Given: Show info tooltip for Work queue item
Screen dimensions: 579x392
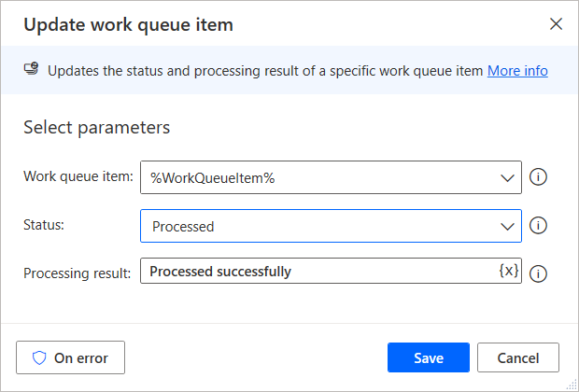Looking at the screenshot, I should point(538,176).
